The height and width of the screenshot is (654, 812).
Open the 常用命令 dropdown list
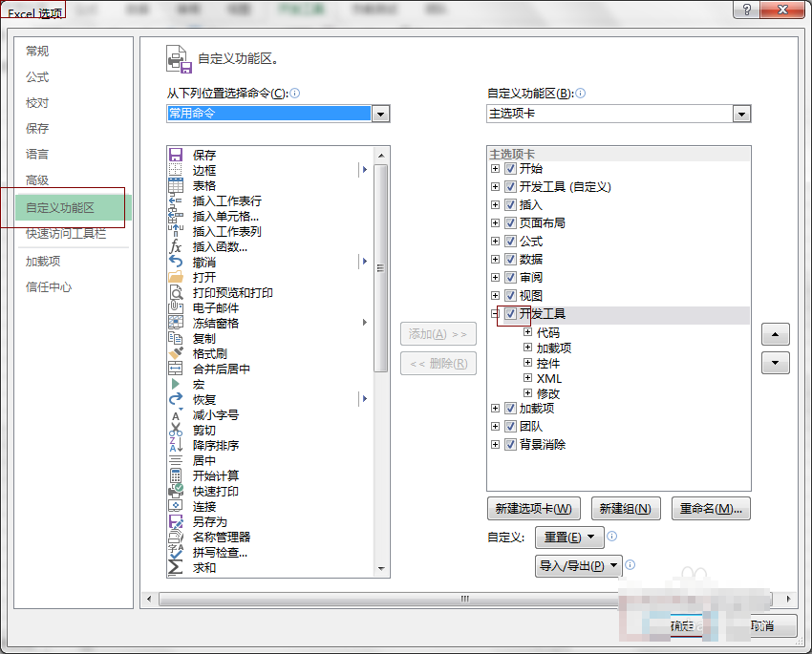380,114
